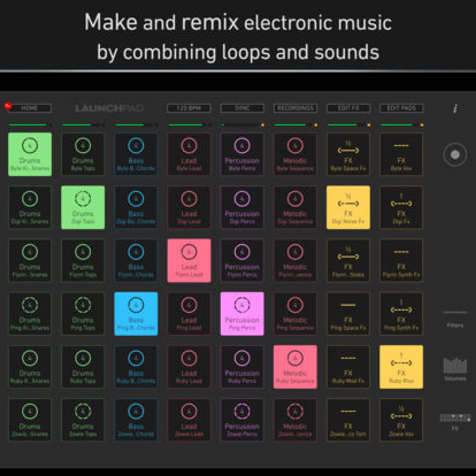The width and height of the screenshot is (476, 476).
Task: Turn off the Digi Noise Fx pad
Action: (x=348, y=207)
